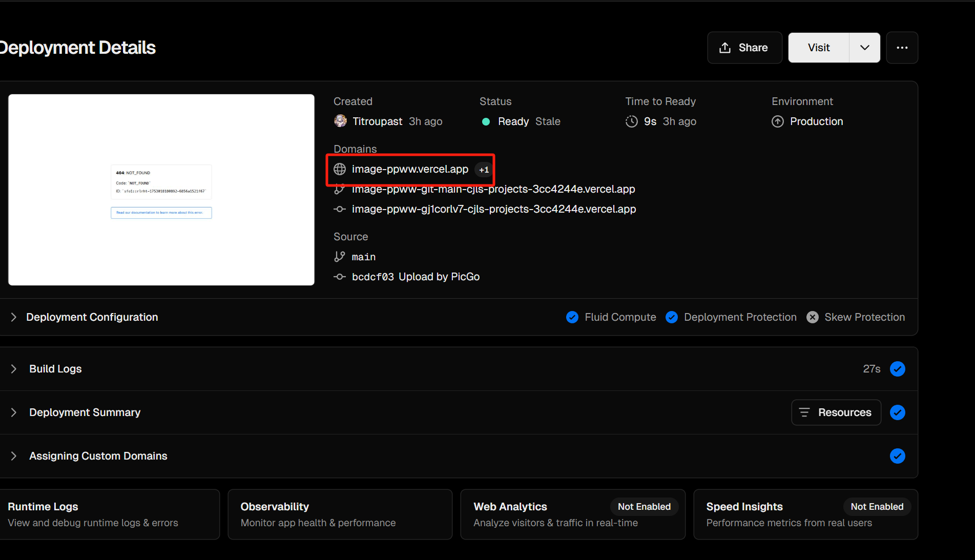Visit the deployment site
The width and height of the screenshot is (975, 560).
point(819,48)
